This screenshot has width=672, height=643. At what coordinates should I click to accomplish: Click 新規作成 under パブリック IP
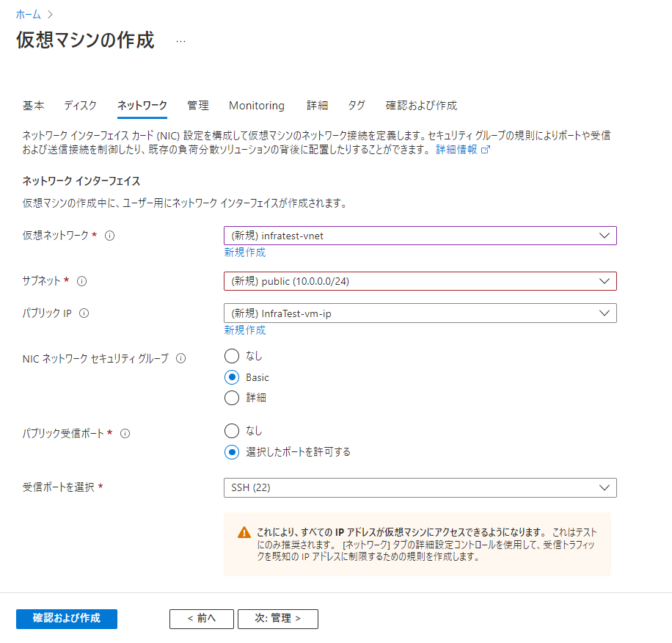[x=245, y=330]
